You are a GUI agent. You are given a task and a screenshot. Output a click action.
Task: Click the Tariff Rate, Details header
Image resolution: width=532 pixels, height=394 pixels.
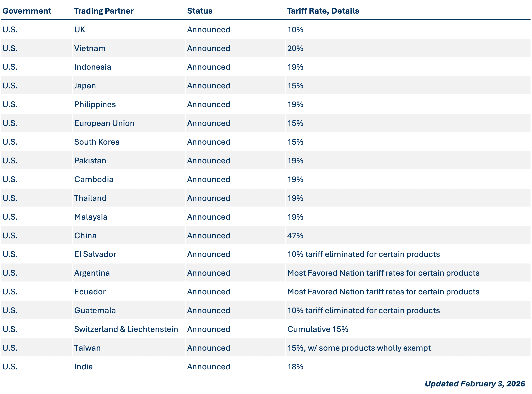pyautogui.click(x=323, y=11)
